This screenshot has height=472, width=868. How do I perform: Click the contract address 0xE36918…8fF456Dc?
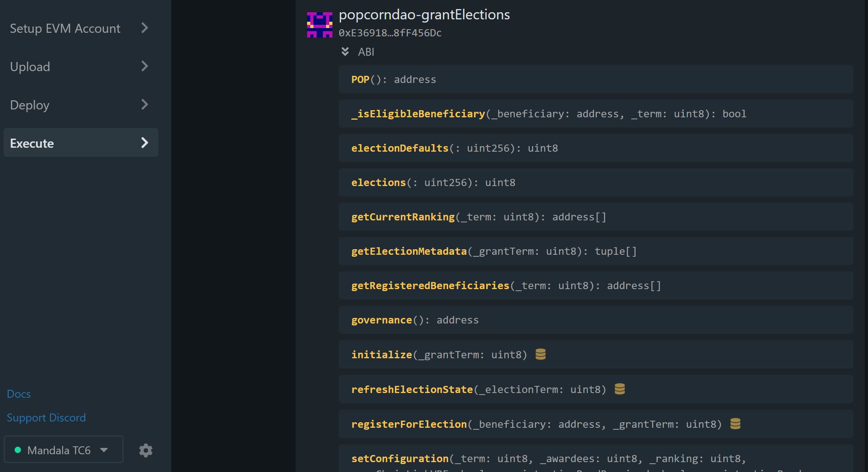coord(390,33)
